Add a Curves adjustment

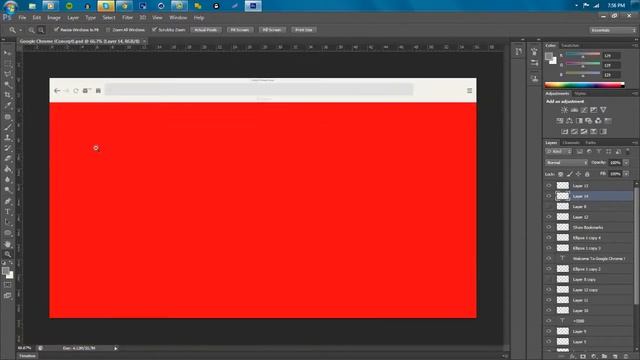click(584, 110)
